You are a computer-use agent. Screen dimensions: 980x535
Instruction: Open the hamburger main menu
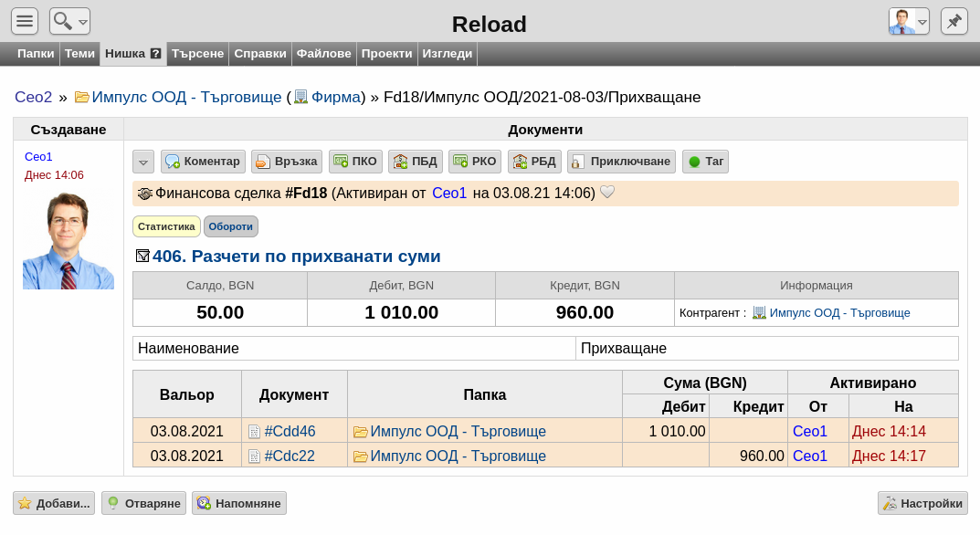click(25, 21)
